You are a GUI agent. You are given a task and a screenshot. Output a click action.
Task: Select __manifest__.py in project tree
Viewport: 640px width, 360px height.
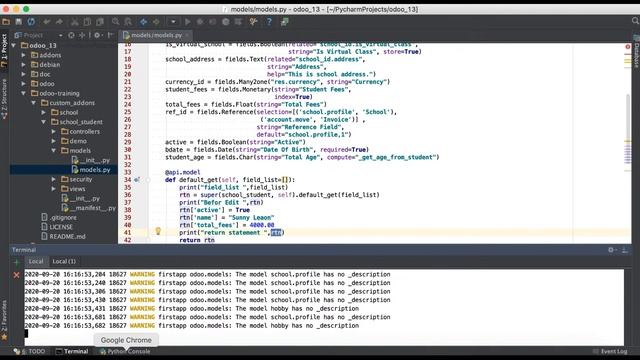pos(89,208)
